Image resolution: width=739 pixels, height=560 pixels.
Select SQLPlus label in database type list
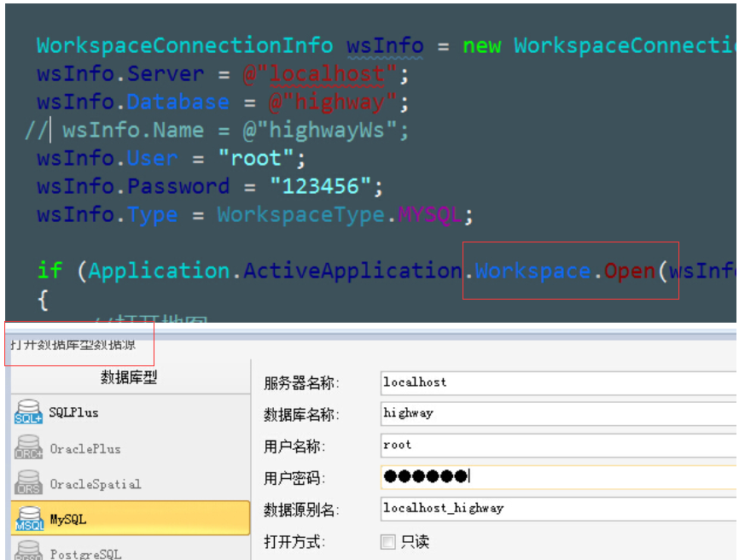point(73,412)
